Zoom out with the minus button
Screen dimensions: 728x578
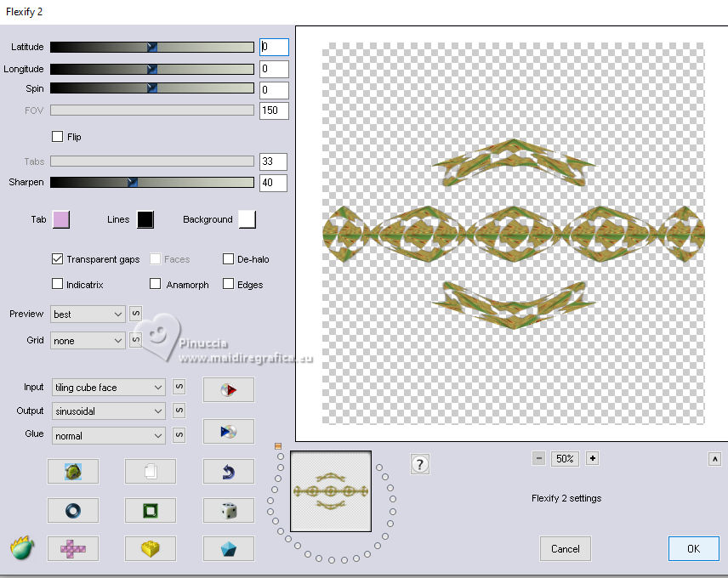coord(538,458)
